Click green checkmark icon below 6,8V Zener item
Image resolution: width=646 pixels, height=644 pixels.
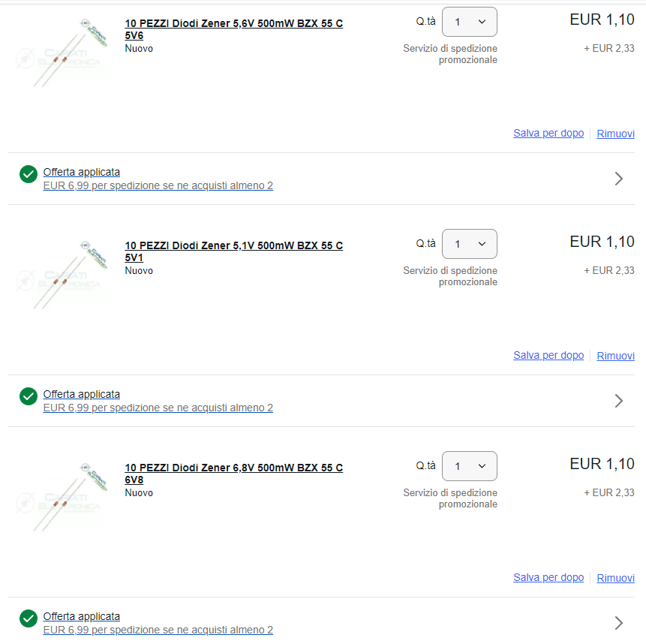tap(29, 618)
